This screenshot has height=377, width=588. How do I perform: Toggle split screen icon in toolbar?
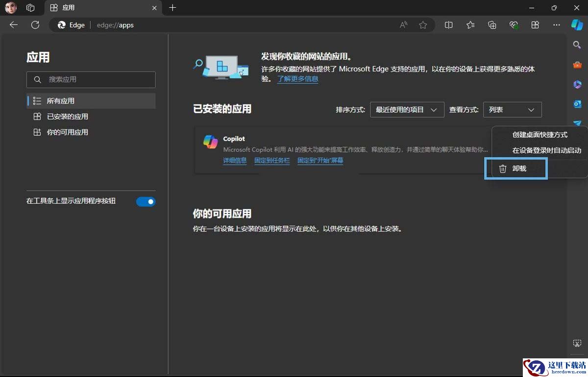(448, 25)
